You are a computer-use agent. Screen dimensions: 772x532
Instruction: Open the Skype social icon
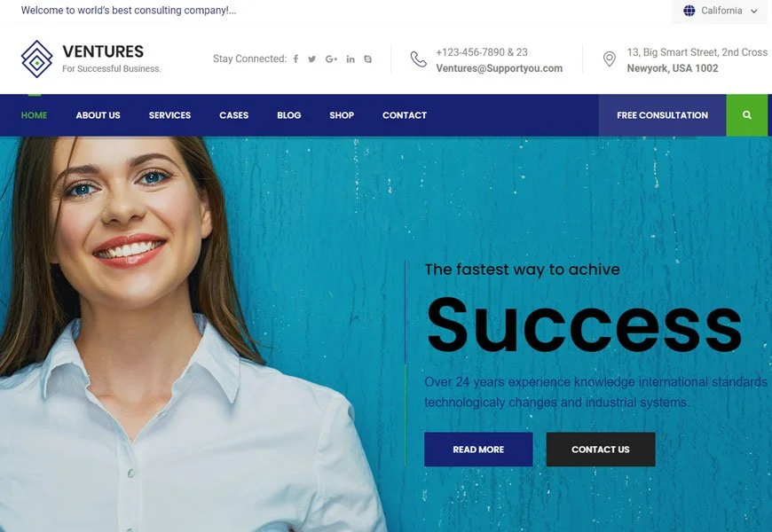click(x=367, y=59)
